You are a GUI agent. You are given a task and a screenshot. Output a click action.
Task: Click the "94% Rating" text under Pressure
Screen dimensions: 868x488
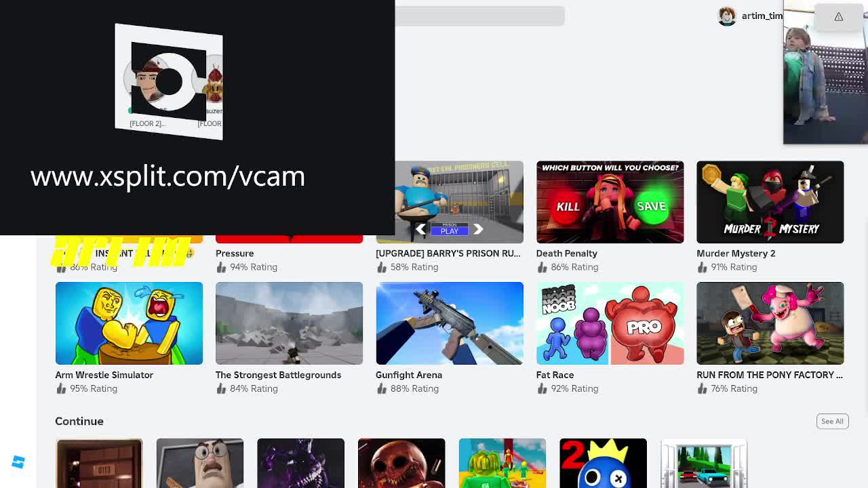tap(254, 267)
